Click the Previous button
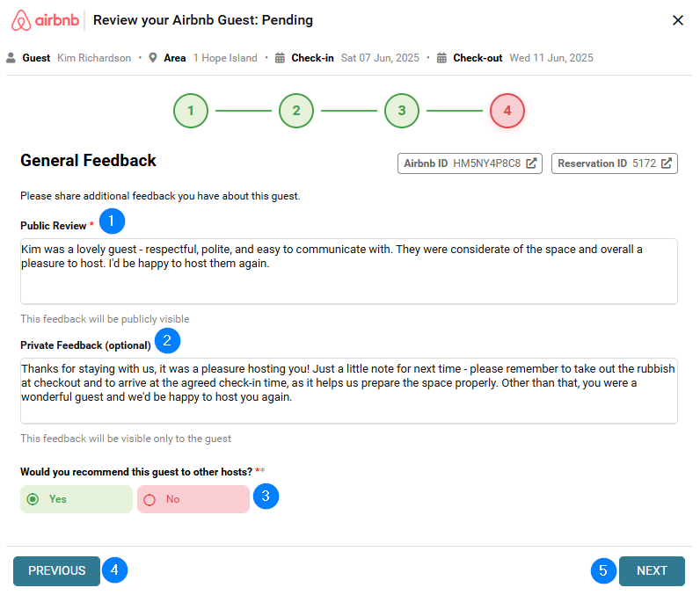This screenshot has height=595, width=700. tap(57, 570)
